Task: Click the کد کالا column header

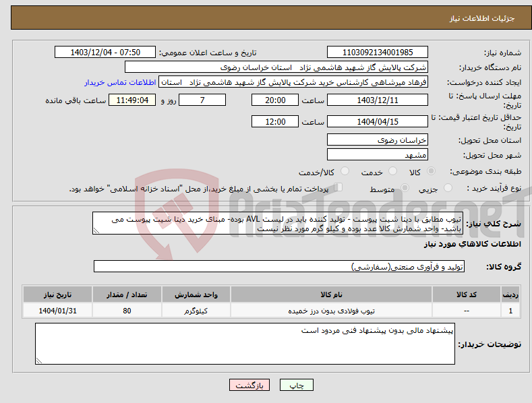Action: (467, 294)
